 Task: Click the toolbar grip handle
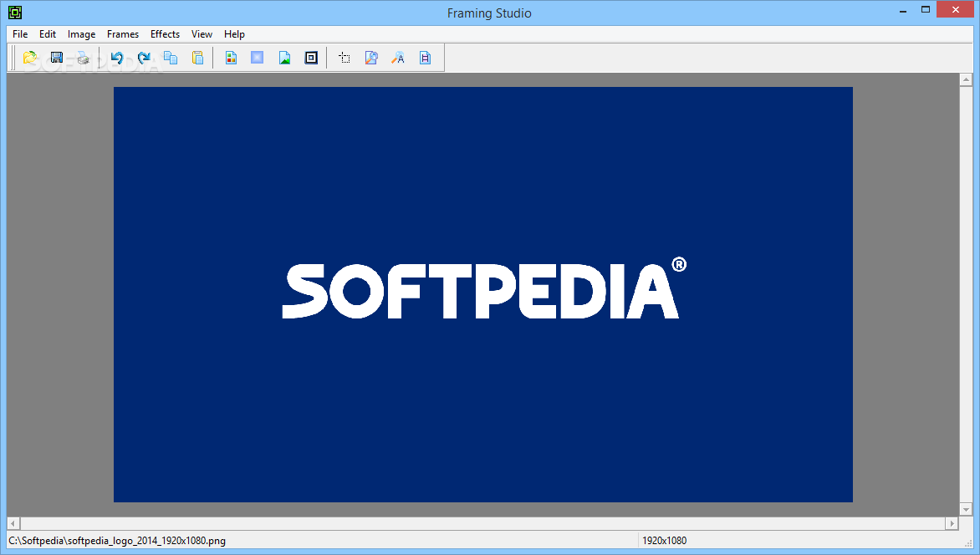[x=13, y=58]
